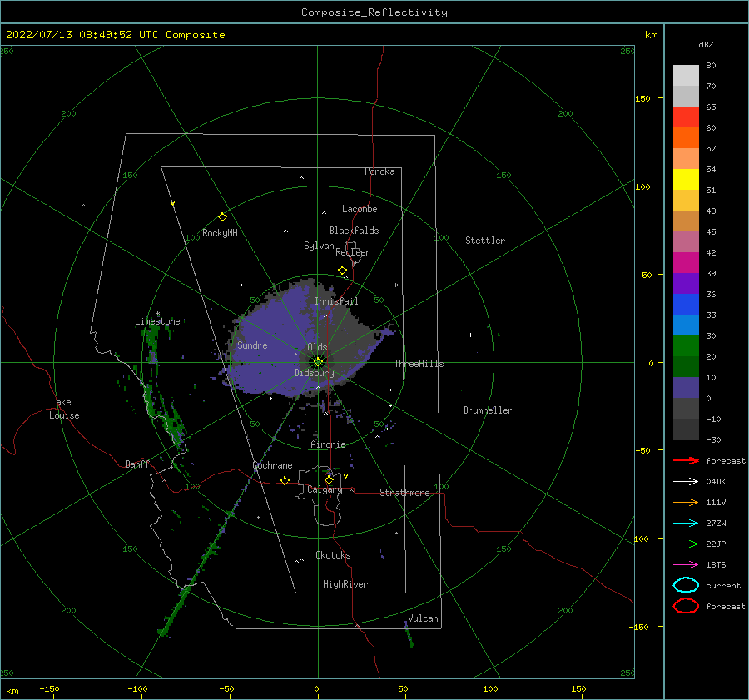
Task: Click the Calgary city label
Action: 325,489
